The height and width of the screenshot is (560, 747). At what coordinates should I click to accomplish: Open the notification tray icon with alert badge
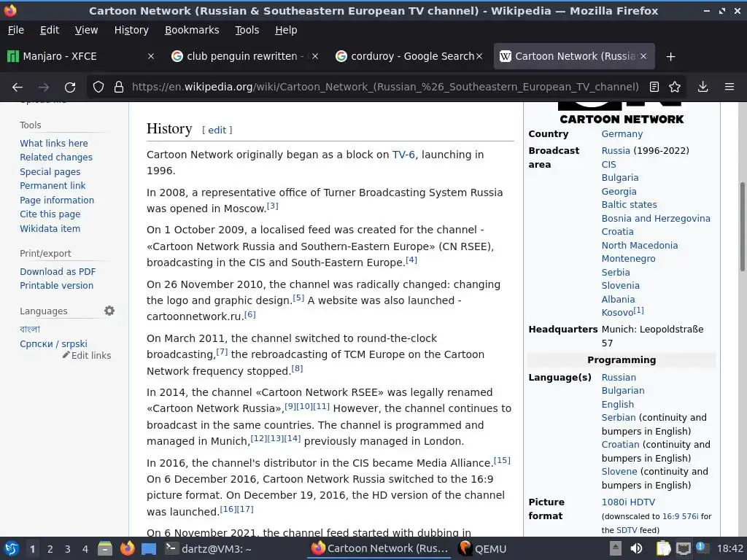701,548
